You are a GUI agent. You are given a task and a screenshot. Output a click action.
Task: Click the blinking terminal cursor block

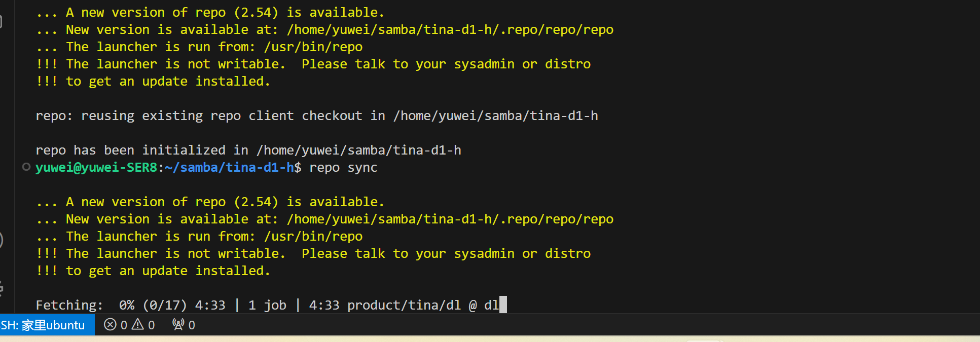pyautogui.click(x=503, y=305)
